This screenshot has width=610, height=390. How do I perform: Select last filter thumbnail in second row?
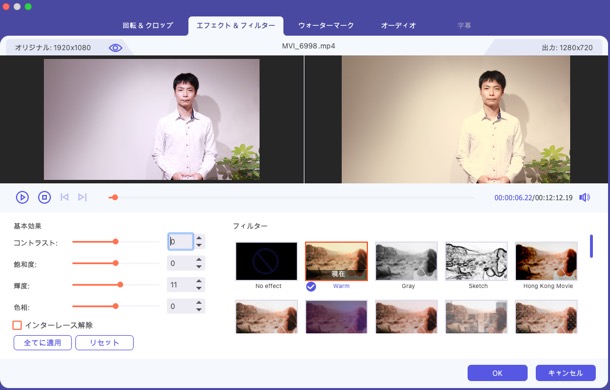point(547,317)
